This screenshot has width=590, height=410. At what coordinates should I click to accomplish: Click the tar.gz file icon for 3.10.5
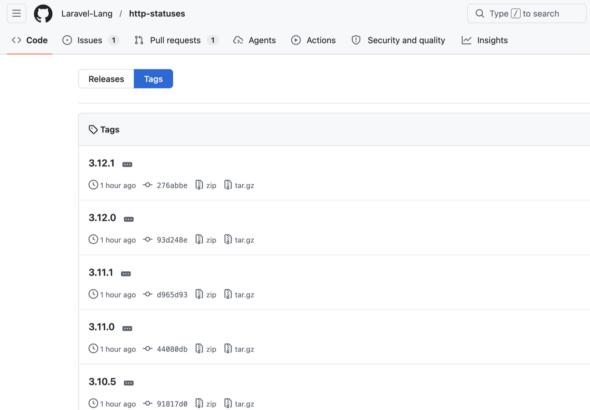tap(228, 404)
